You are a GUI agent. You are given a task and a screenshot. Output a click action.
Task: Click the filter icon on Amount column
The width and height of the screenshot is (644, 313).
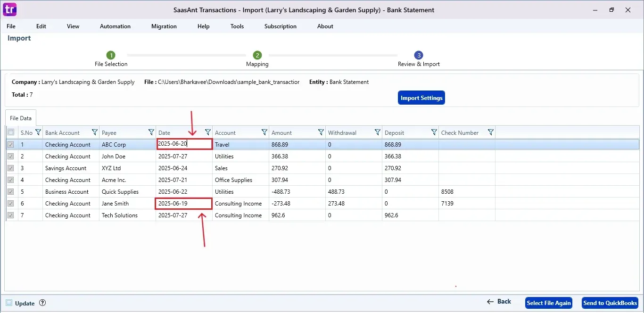pyautogui.click(x=321, y=132)
